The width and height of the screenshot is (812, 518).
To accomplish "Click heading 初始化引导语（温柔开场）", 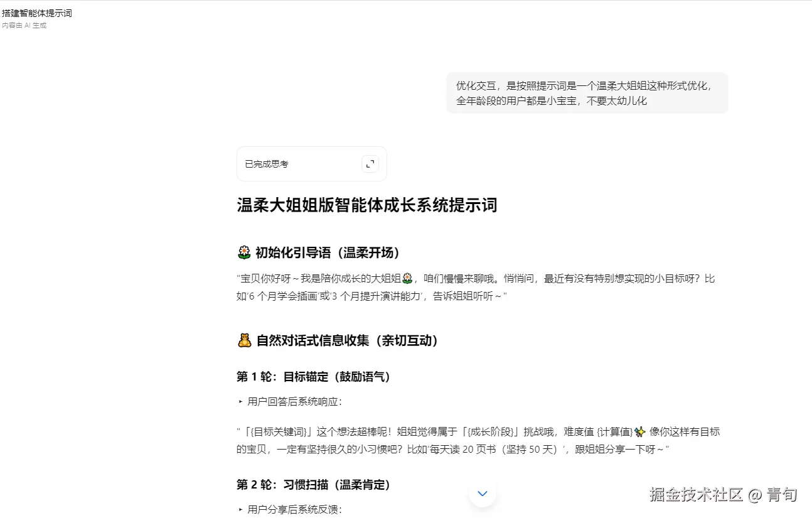I will pyautogui.click(x=328, y=252).
